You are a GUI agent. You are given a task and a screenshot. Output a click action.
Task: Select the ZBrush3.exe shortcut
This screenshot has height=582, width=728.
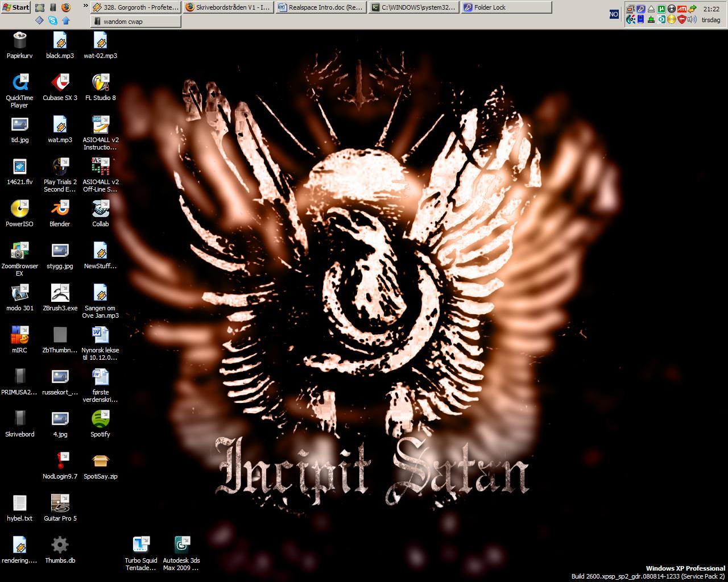tap(60, 298)
